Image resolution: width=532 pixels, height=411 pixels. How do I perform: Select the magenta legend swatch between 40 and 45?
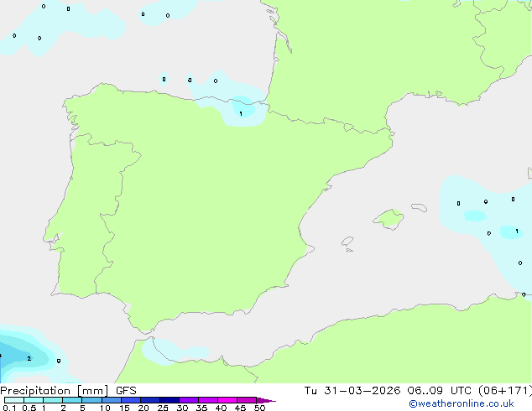tap(227, 400)
